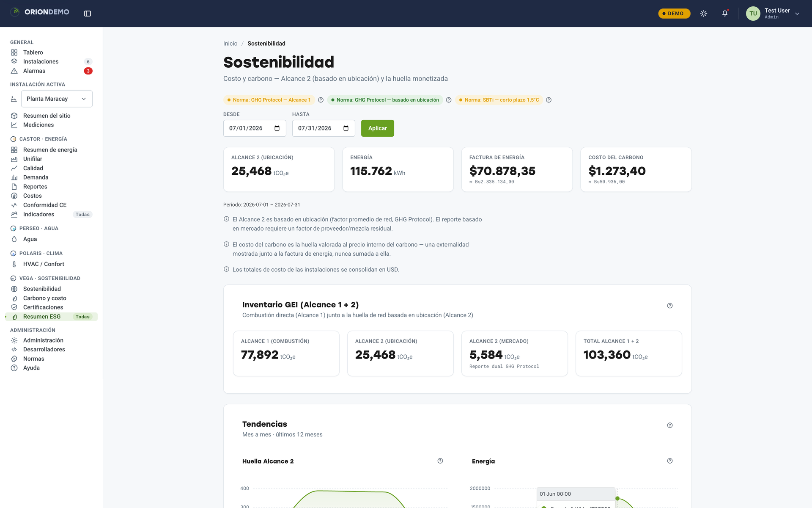This screenshot has width=812, height=508.
Task: Click the Resumen ESG Todas badge
Action: coord(82,317)
